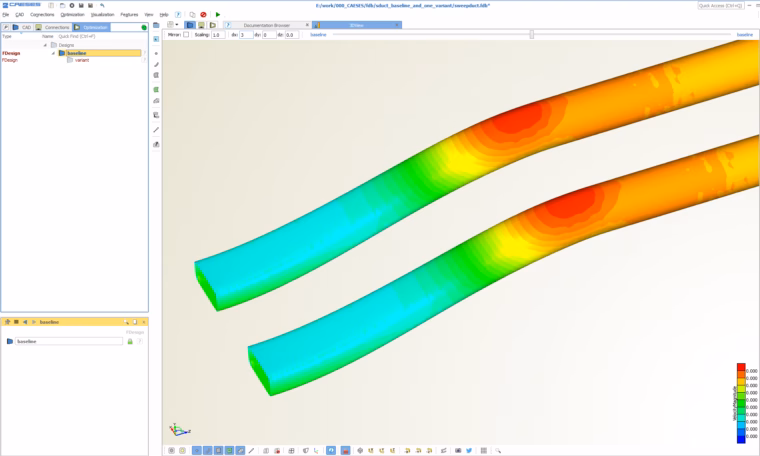
Task: Click the Twitter bird icon in bottom toolbar
Action: tap(469, 451)
